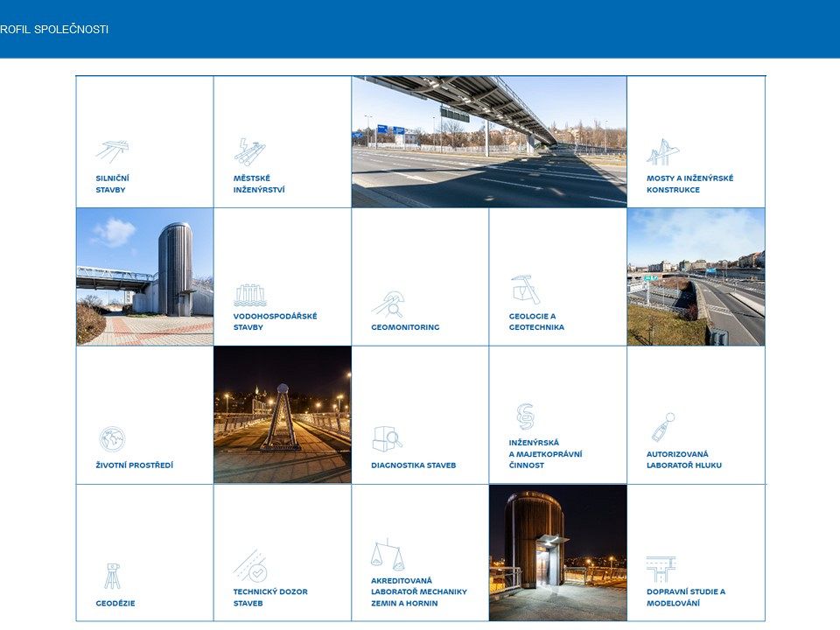
Task: Click the Geomonitoring magnifier icon
Action: [388, 304]
